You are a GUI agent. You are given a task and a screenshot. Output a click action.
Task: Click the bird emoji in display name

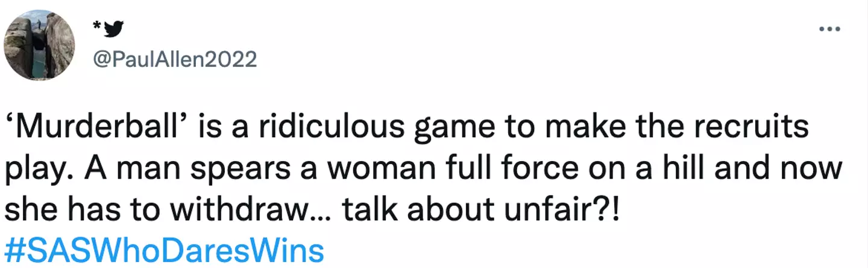115,28
